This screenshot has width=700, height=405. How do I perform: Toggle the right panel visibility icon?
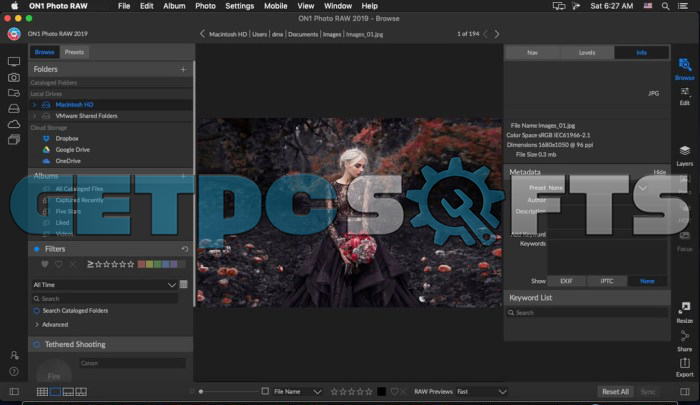tap(685, 392)
